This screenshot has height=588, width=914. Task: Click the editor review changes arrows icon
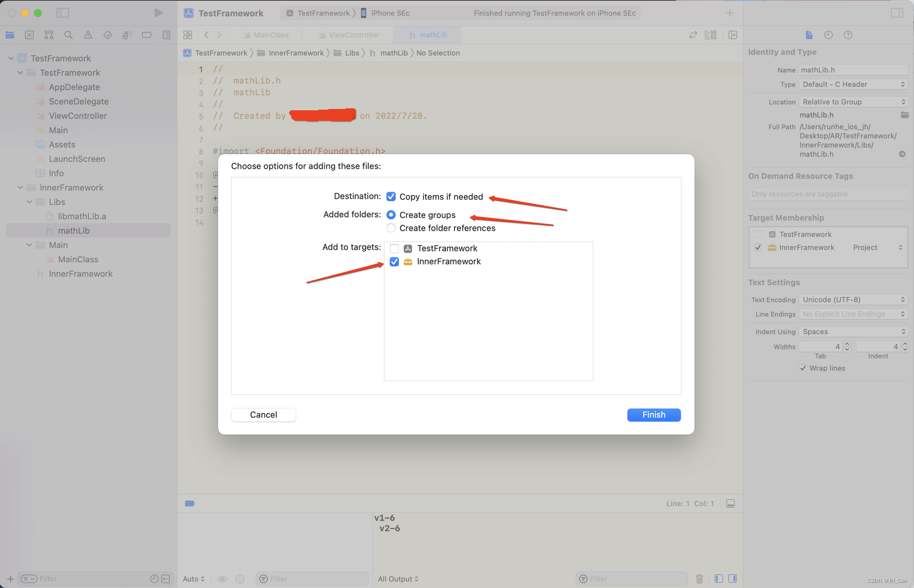click(693, 35)
